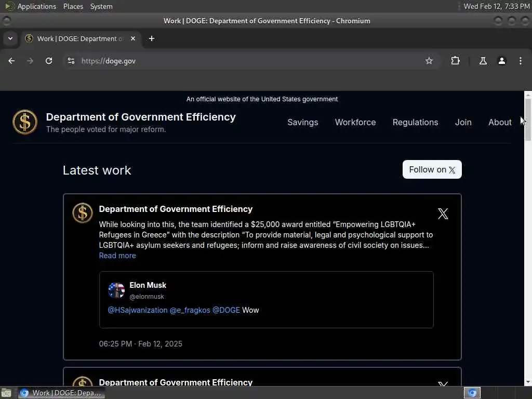Click the Chromium taskbar window button
Image resolution: width=532 pixels, height=399 pixels.
pyautogui.click(x=61, y=393)
